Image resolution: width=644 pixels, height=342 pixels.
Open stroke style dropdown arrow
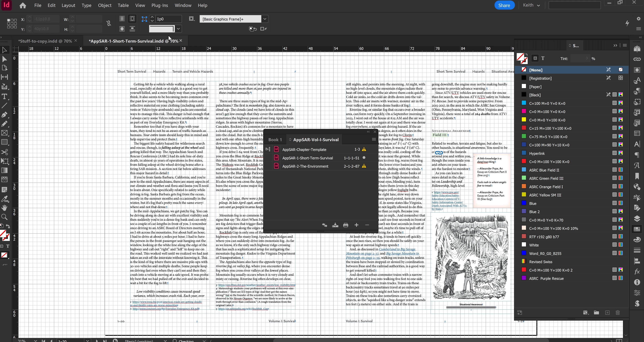pyautogui.click(x=178, y=29)
